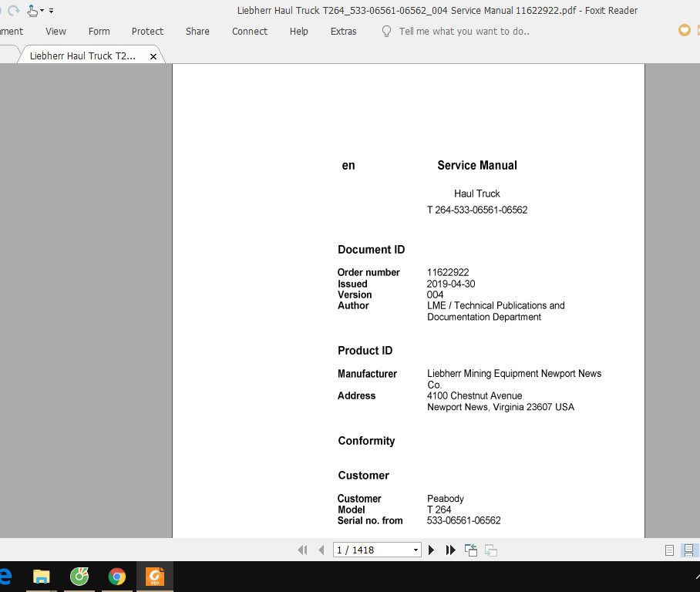Click the Previous View icon

(471, 550)
